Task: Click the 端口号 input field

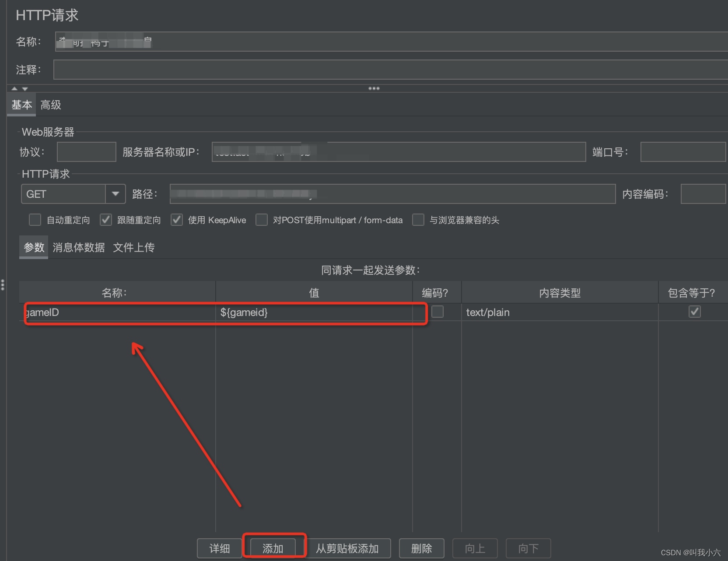Action: [x=683, y=152]
